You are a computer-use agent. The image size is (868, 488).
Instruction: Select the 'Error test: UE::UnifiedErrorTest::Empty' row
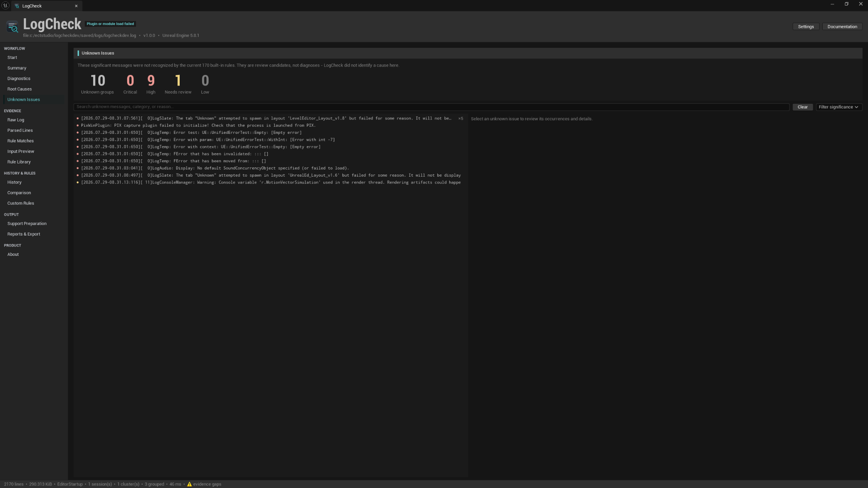click(270, 133)
